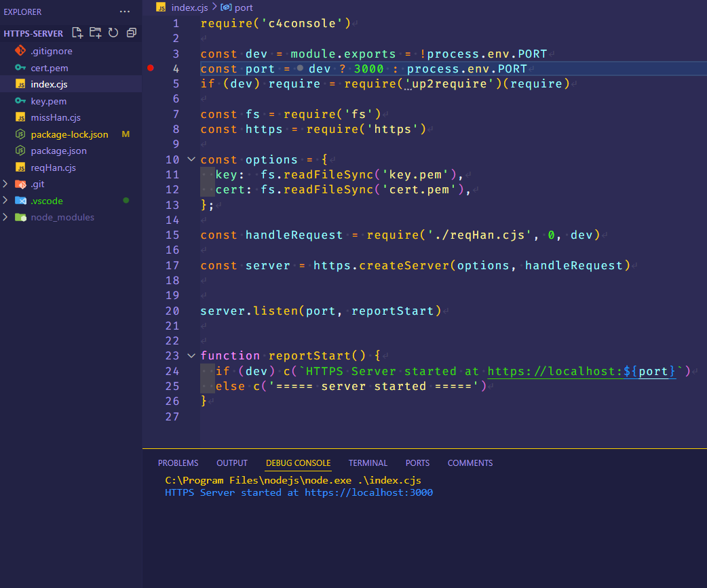Open the https://localhost link on line 24

(581, 371)
